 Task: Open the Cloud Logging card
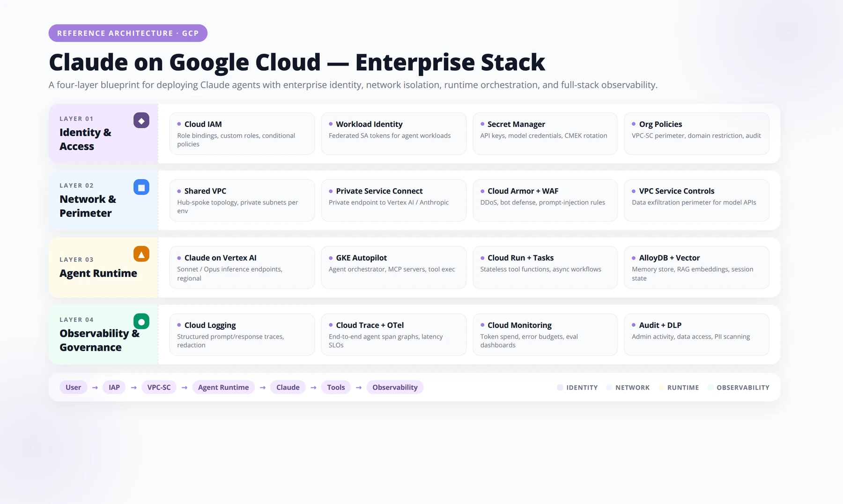click(x=242, y=334)
